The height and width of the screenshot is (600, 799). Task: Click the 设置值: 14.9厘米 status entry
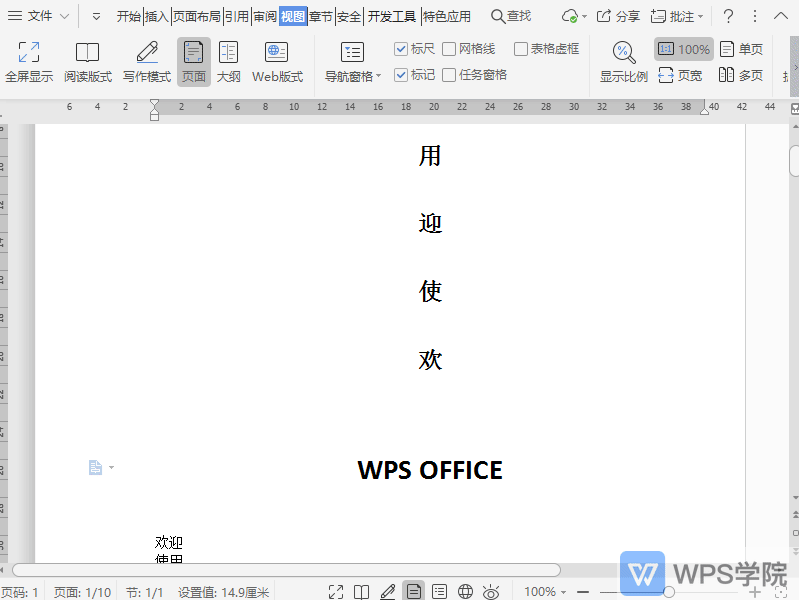[x=223, y=592]
